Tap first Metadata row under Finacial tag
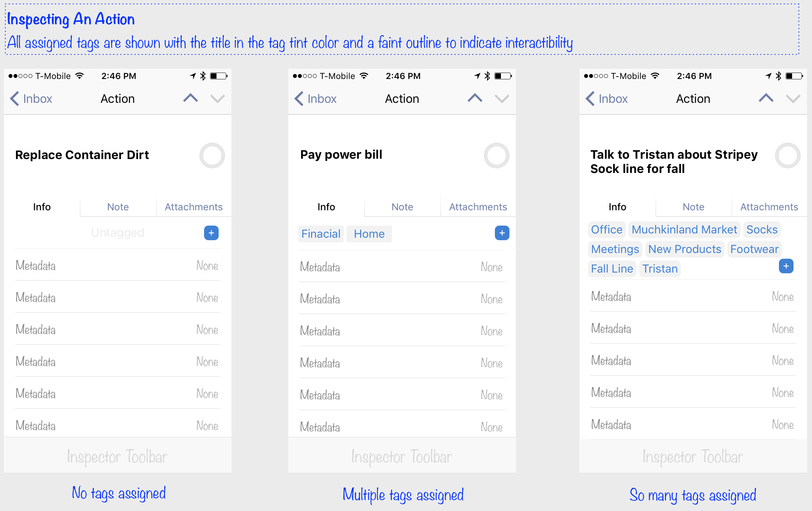 [x=402, y=267]
